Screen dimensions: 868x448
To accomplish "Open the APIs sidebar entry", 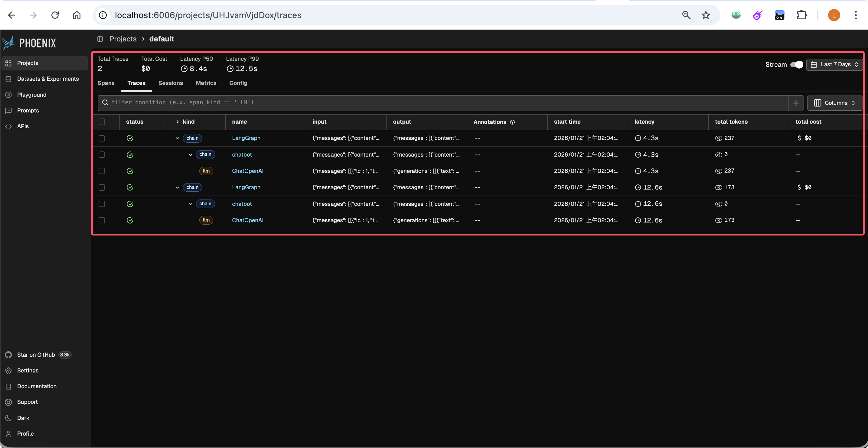I will click(23, 126).
